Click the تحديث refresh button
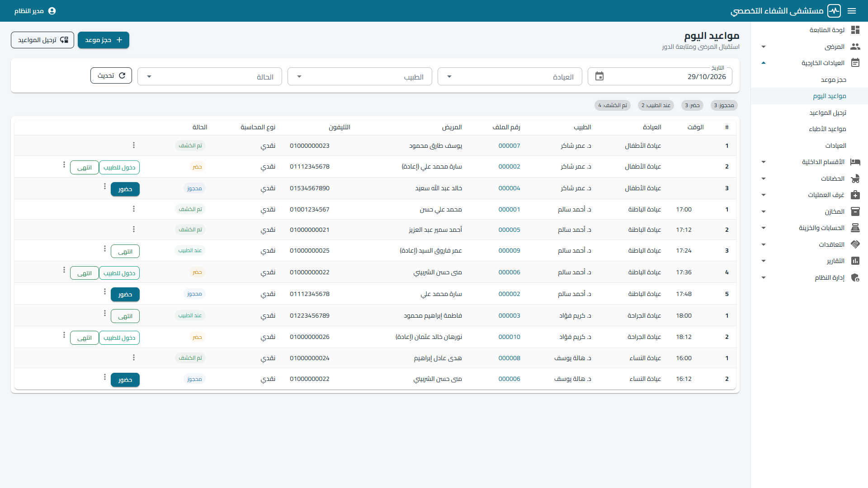868x488 pixels. tap(111, 75)
